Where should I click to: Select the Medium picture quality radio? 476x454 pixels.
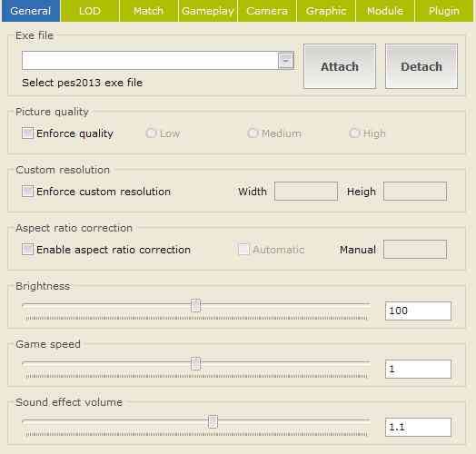(252, 133)
